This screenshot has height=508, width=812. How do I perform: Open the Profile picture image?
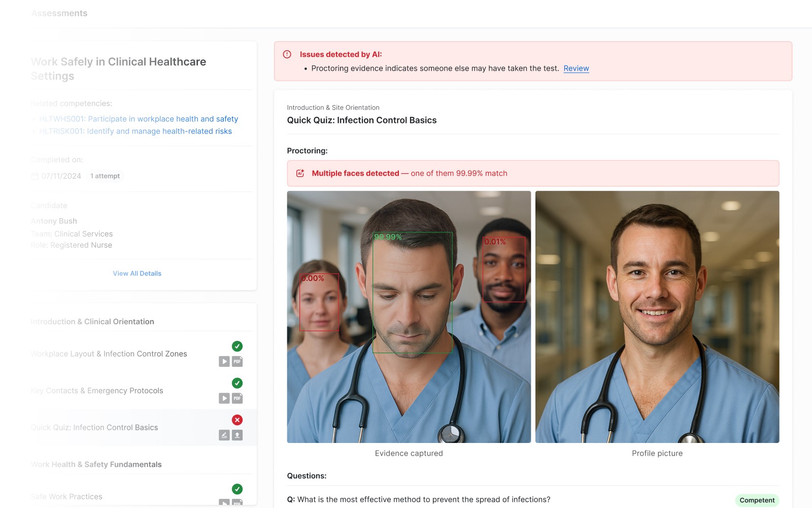pos(657,317)
